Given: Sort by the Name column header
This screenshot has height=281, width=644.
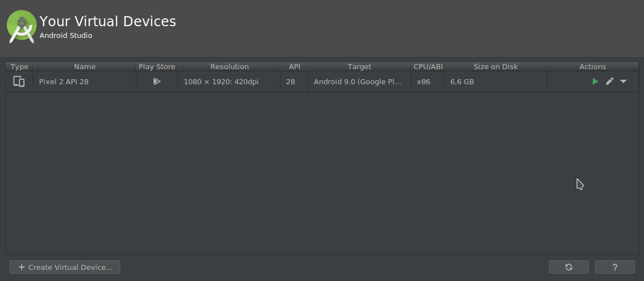Looking at the screenshot, I should [85, 67].
